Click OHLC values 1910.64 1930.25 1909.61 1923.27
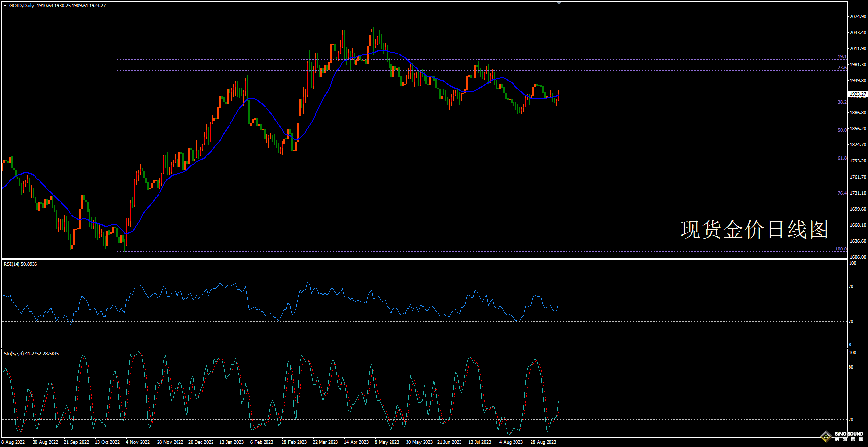Viewport: 868px width, 447px height. [x=71, y=6]
